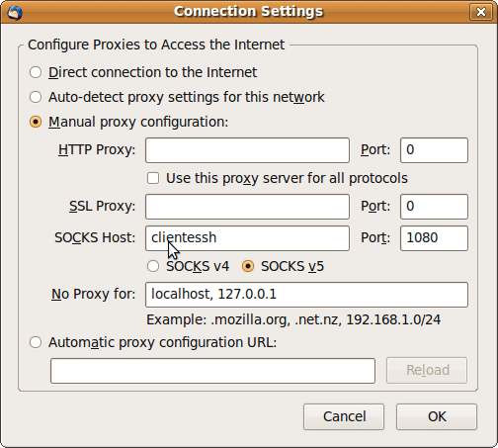This screenshot has width=498, height=448.
Task: Focus the automatic proxy URL text box
Action: 212,371
